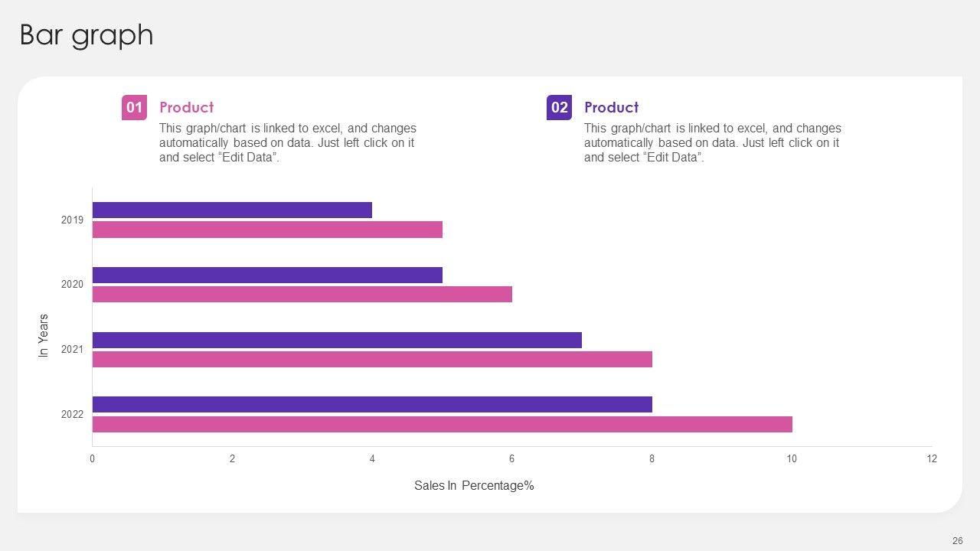
Task: Click the purple 02 number badge
Action: tap(559, 107)
